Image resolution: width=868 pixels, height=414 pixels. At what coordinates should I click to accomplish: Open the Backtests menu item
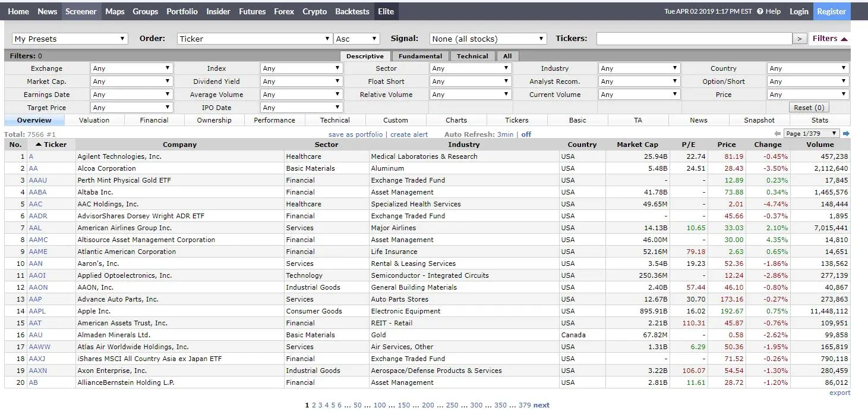coord(352,11)
